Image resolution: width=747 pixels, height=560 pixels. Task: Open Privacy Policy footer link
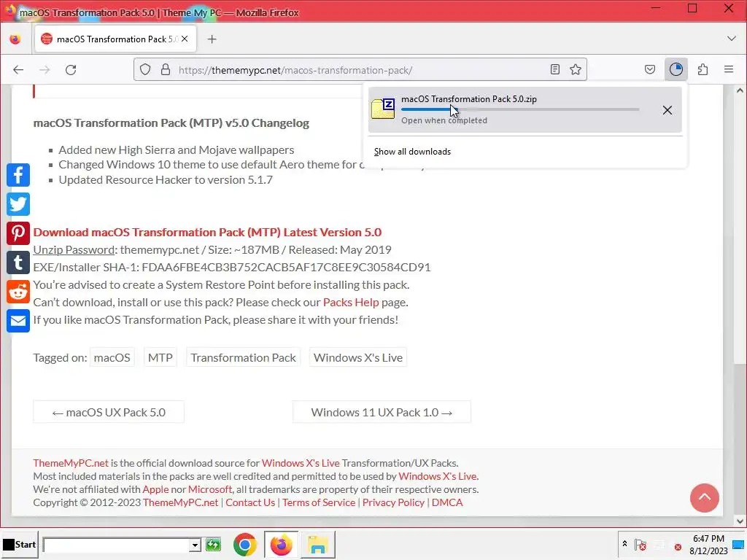(x=393, y=502)
